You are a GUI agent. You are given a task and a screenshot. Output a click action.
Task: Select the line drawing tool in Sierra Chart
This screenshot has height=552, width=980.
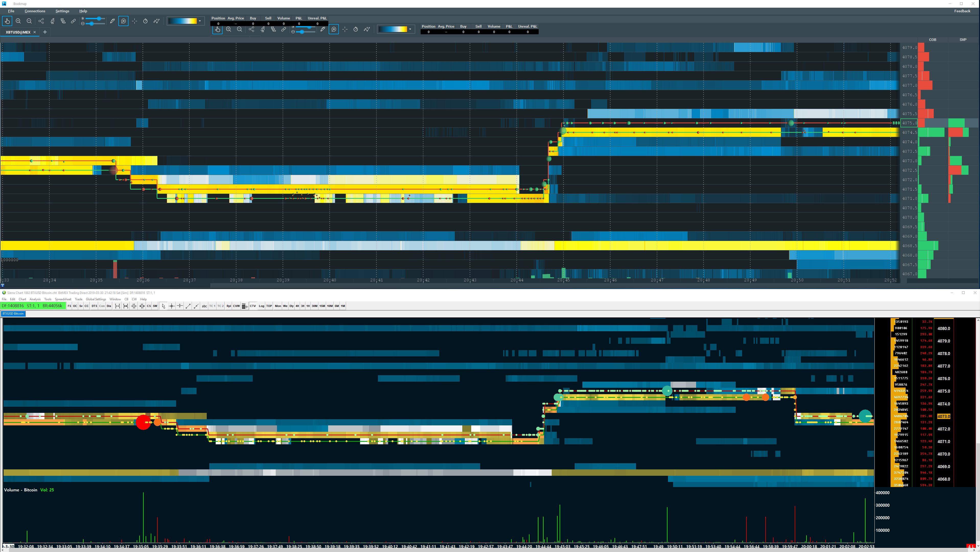[x=188, y=306]
